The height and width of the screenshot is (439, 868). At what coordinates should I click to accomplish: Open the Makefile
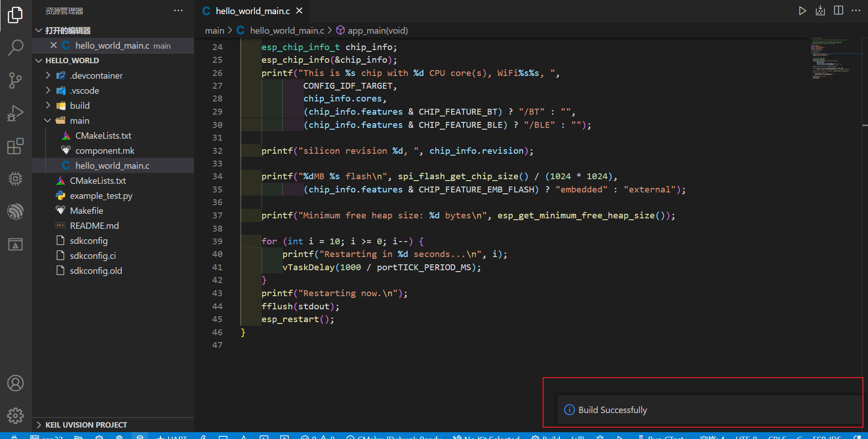[x=113, y=211]
